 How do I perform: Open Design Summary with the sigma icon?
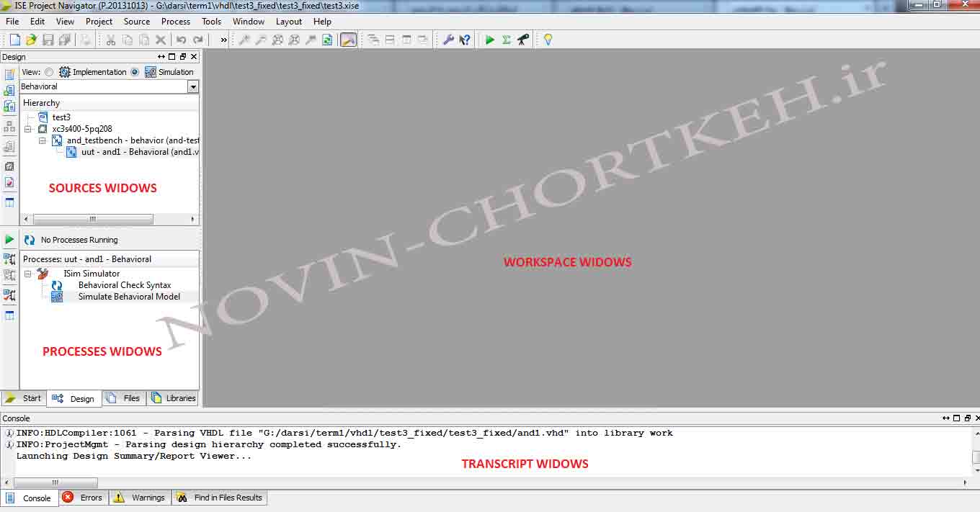(x=507, y=40)
